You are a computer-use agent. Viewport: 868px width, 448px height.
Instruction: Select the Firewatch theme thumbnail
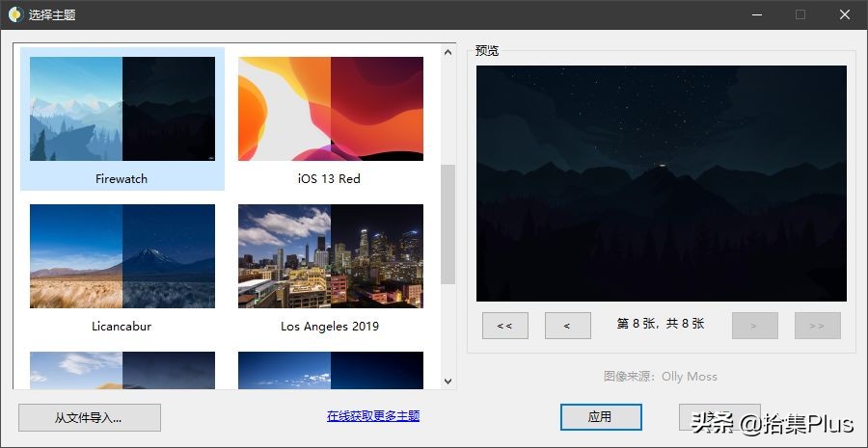tap(122, 109)
